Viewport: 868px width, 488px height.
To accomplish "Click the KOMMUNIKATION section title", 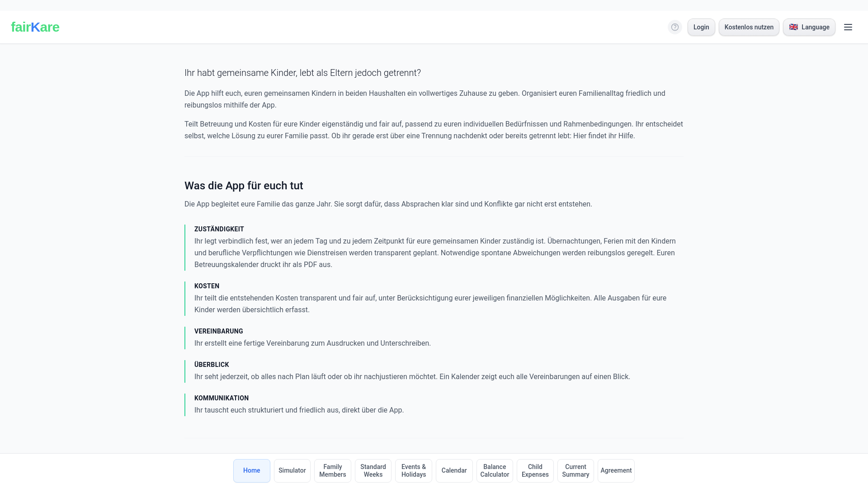I will (222, 398).
